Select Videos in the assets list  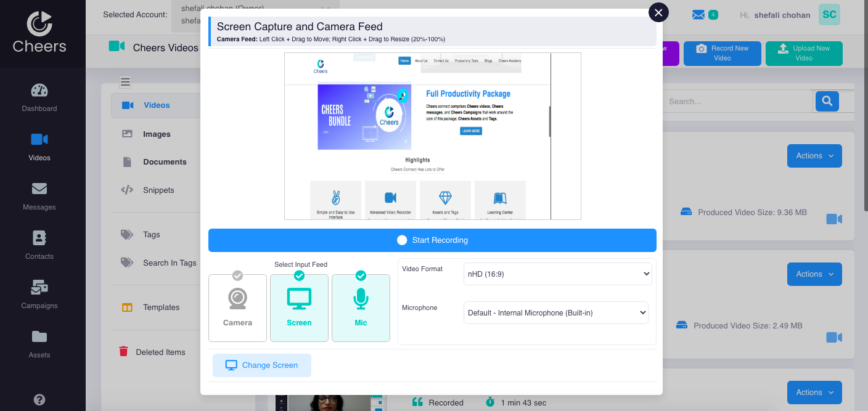tap(156, 105)
